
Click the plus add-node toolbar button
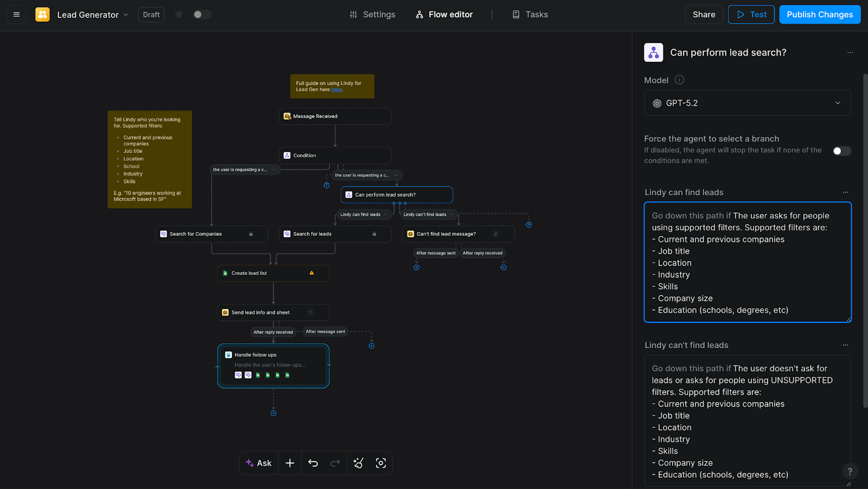(x=290, y=463)
